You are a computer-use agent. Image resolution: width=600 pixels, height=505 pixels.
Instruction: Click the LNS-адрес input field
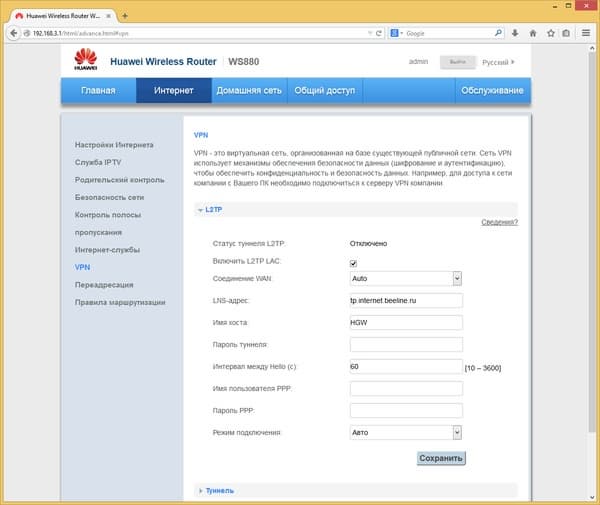click(406, 301)
